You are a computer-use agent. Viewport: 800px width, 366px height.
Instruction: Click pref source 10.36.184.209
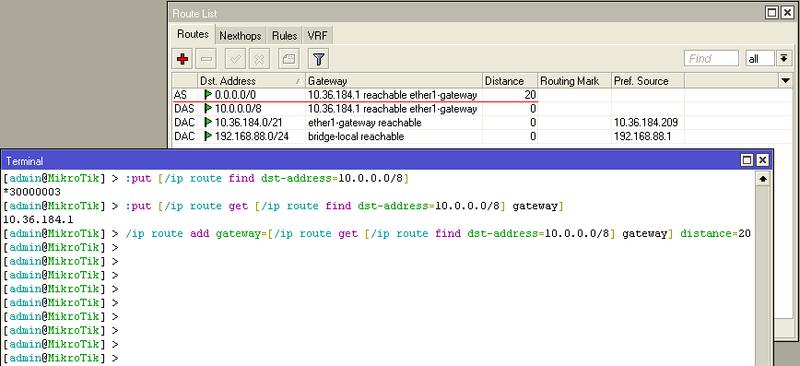coord(645,123)
